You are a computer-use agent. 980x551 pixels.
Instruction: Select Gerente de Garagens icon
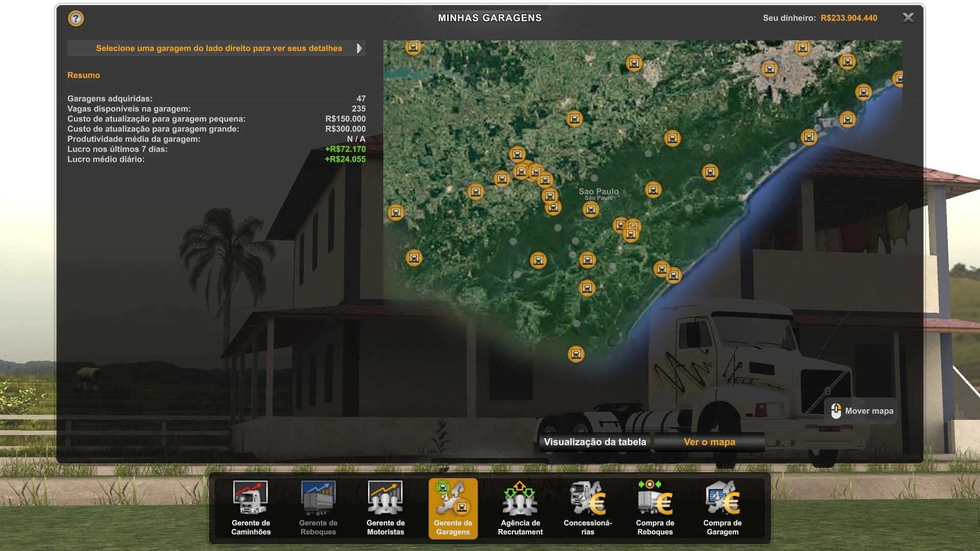tap(453, 508)
